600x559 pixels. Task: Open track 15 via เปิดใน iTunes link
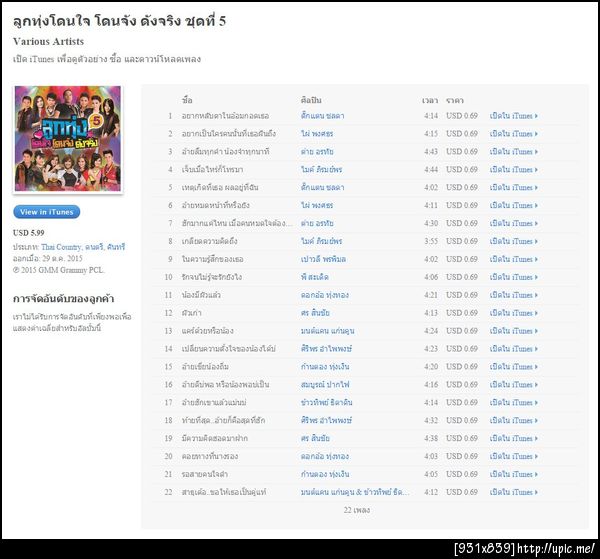tap(514, 367)
